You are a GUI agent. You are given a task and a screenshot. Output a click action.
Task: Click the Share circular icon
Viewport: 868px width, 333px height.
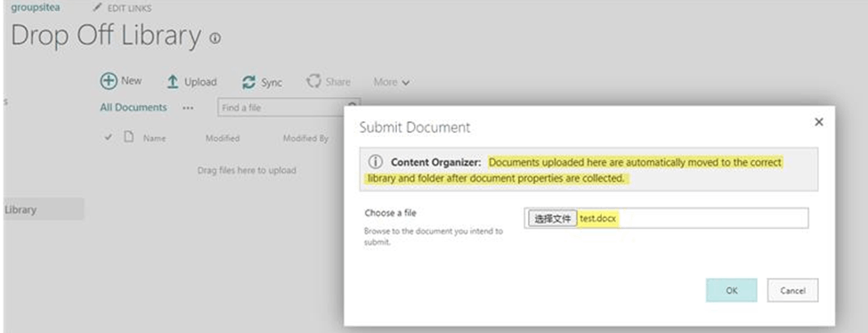[x=314, y=81]
